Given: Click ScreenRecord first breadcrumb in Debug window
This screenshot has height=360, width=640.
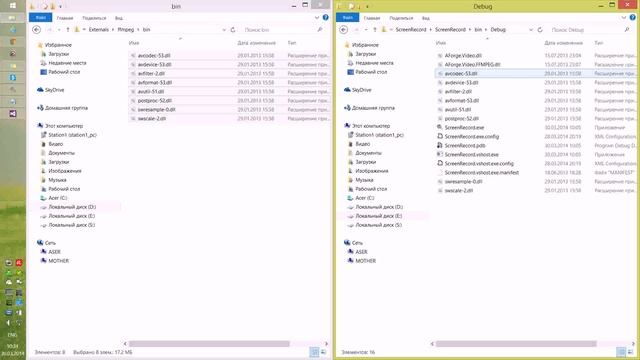Looking at the screenshot, I should pyautogui.click(x=411, y=30).
